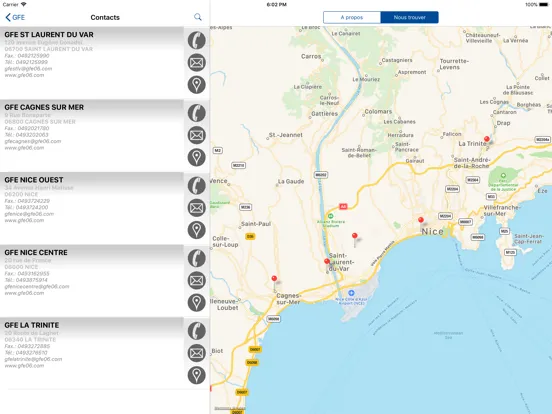Tap the Allianz Riviera Stadium marker

click(331, 216)
